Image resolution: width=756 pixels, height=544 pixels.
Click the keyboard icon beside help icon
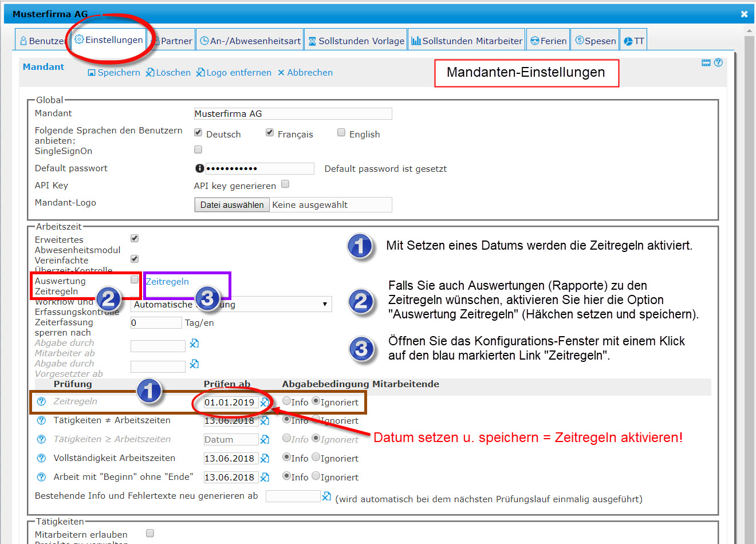point(706,62)
